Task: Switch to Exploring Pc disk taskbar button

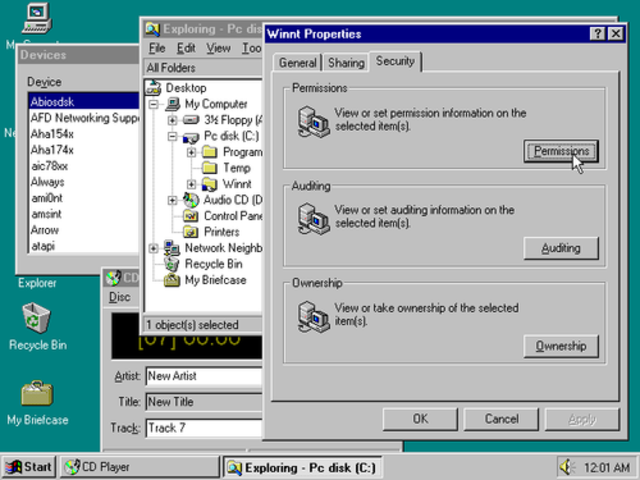Action: pyautogui.click(x=302, y=467)
